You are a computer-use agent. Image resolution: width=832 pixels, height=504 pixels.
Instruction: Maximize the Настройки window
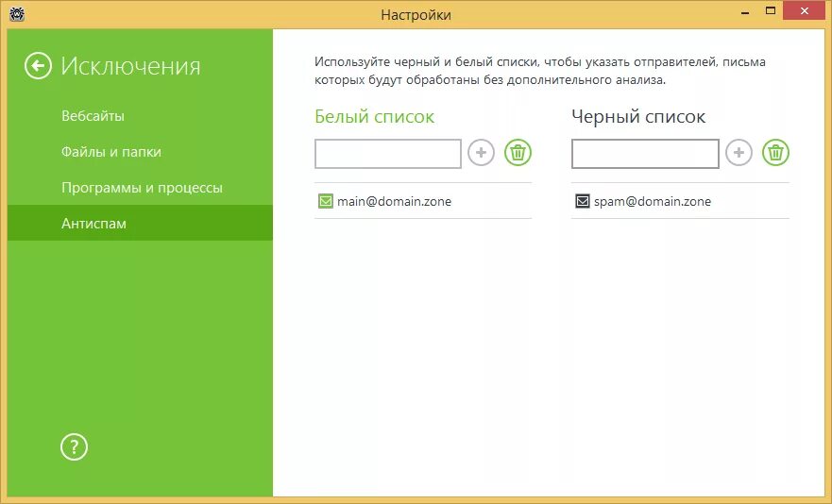[x=771, y=10]
